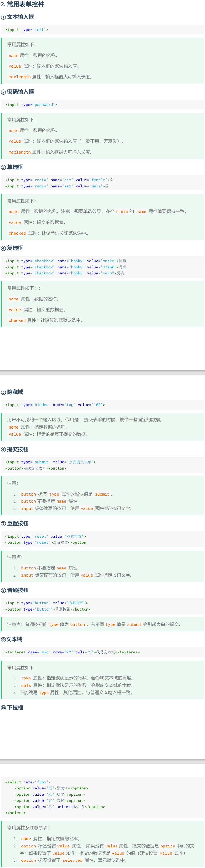Image resolution: width=205 pixels, height=868 pixels.
Task: Click code line <input type="password">
Action: [31, 105]
